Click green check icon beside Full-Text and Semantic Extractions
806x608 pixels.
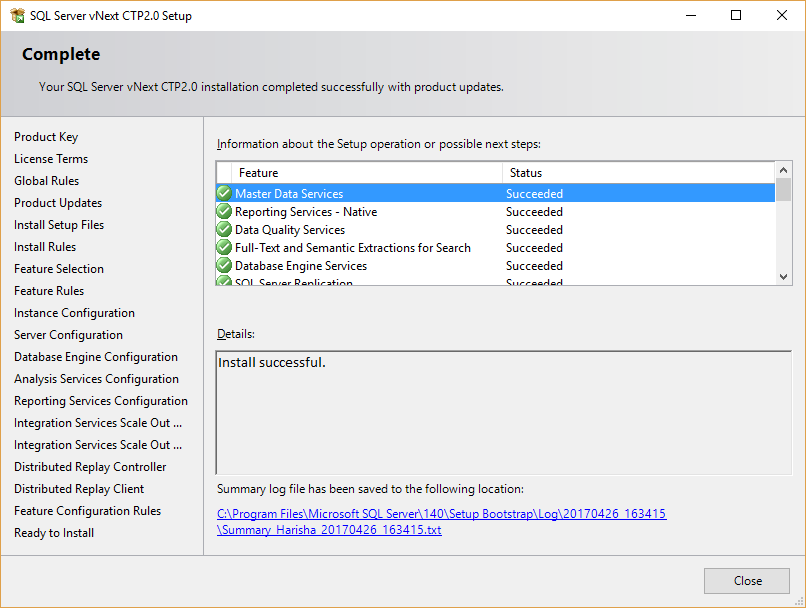pyautogui.click(x=224, y=247)
